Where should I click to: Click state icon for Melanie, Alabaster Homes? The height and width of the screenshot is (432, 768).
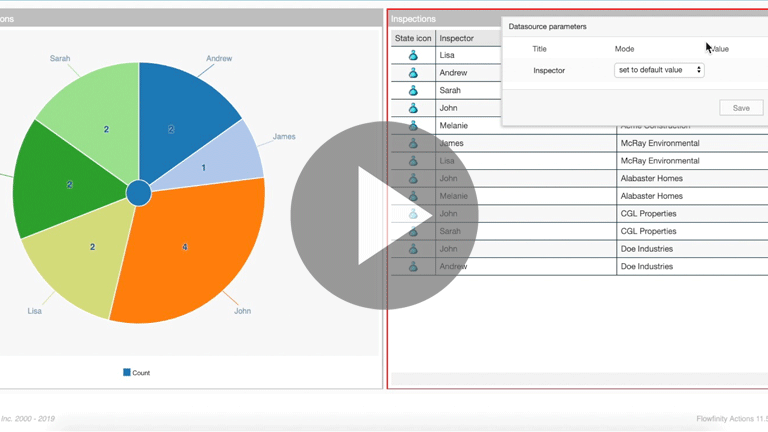click(413, 196)
